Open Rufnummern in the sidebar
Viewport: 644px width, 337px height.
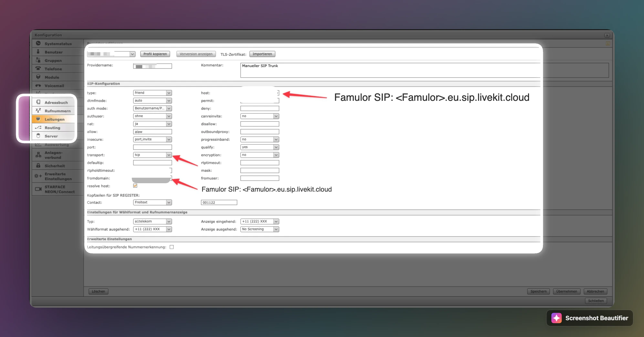54,111
